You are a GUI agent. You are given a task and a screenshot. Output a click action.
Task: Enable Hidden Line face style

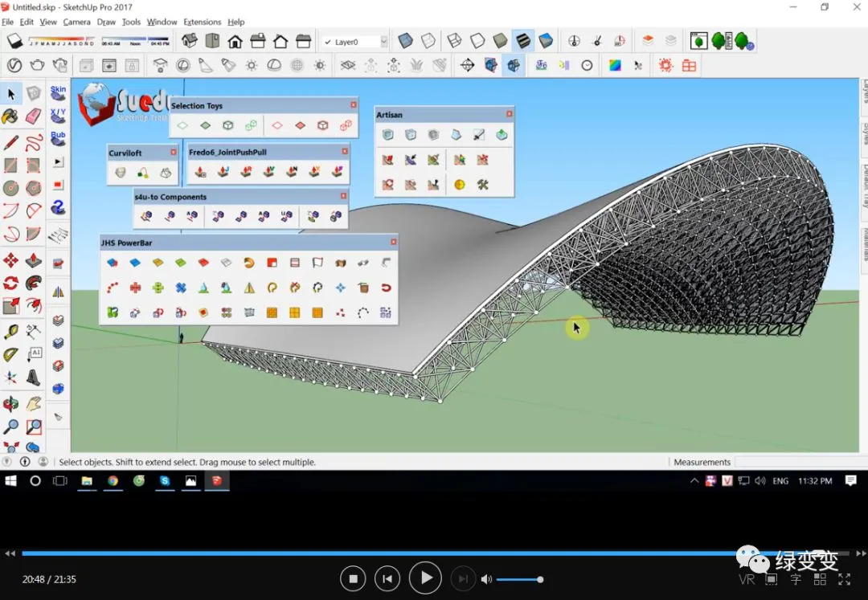[x=477, y=41]
